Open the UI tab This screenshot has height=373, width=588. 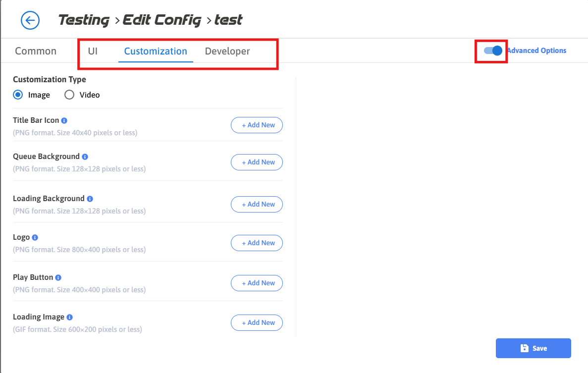click(x=93, y=51)
